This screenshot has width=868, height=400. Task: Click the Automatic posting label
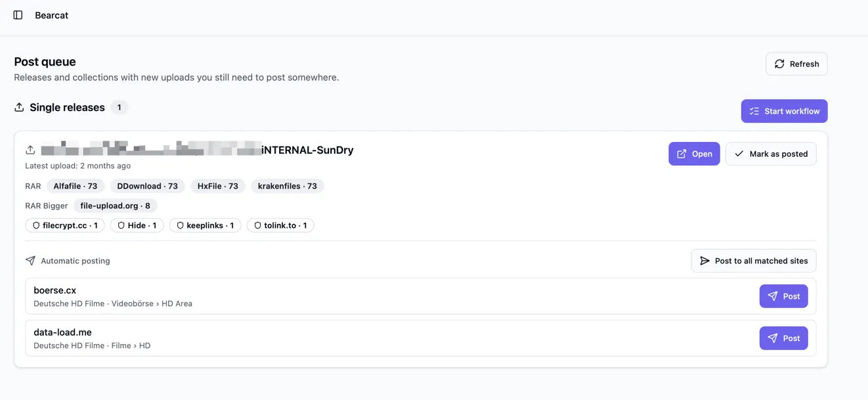(x=76, y=261)
